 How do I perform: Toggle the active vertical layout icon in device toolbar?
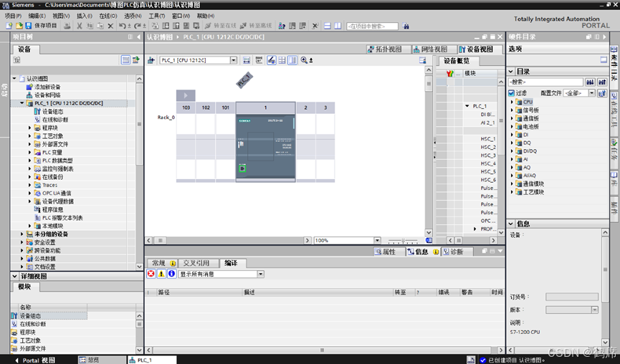tap(292, 60)
